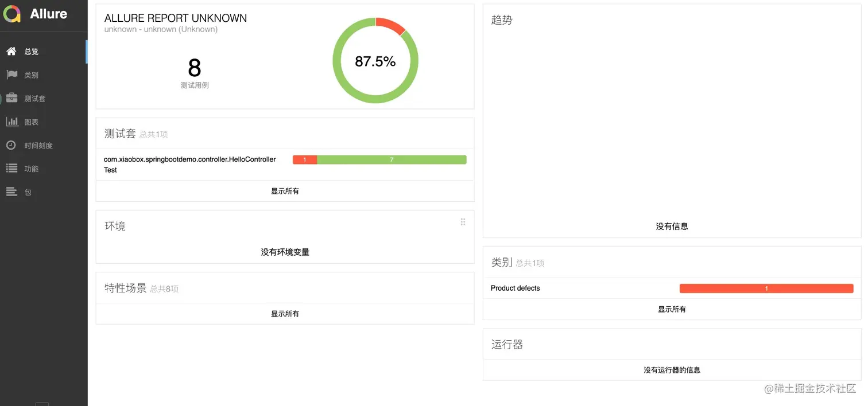The height and width of the screenshot is (406, 868).
Task: Open the HelloControllerTest suite row
Action: coord(285,165)
